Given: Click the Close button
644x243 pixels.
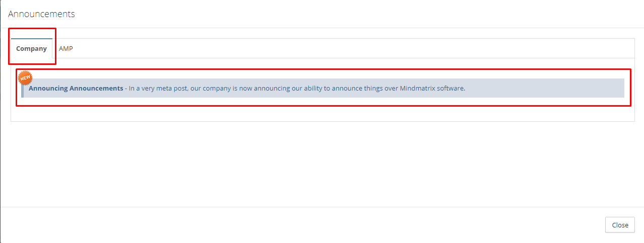Looking at the screenshot, I should pos(620,225).
